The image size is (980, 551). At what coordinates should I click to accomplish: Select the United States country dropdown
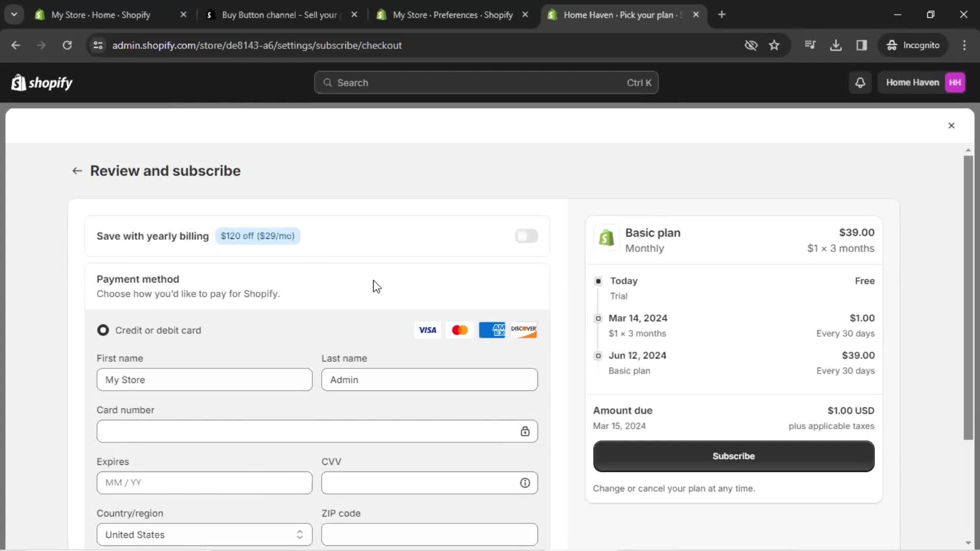(204, 534)
